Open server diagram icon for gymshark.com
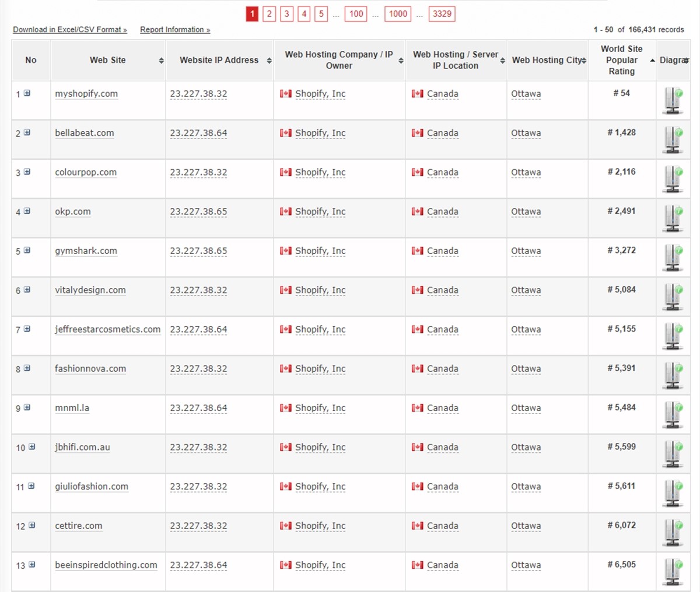 point(673,257)
